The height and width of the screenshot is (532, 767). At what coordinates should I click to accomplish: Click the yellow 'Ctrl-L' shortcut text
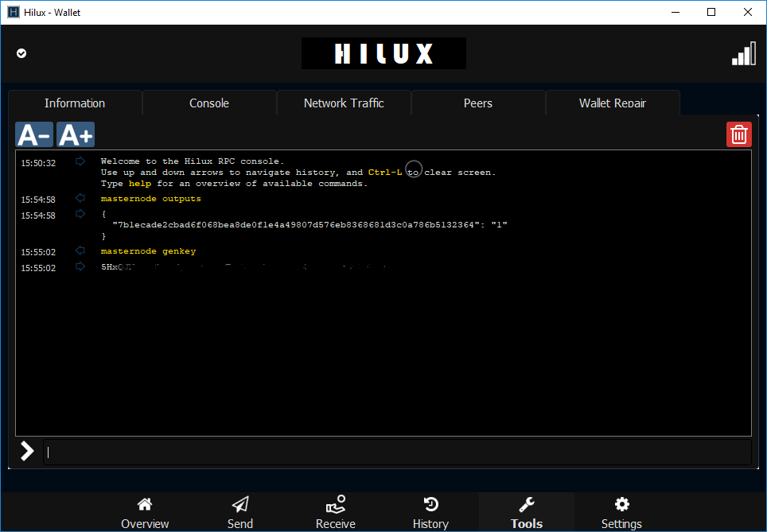(x=385, y=172)
